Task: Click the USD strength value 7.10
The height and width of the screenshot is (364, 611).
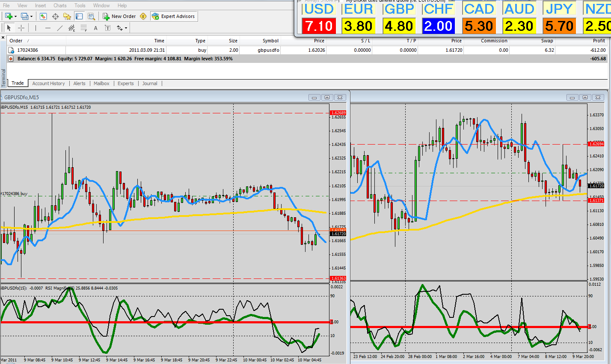Action: tap(319, 26)
